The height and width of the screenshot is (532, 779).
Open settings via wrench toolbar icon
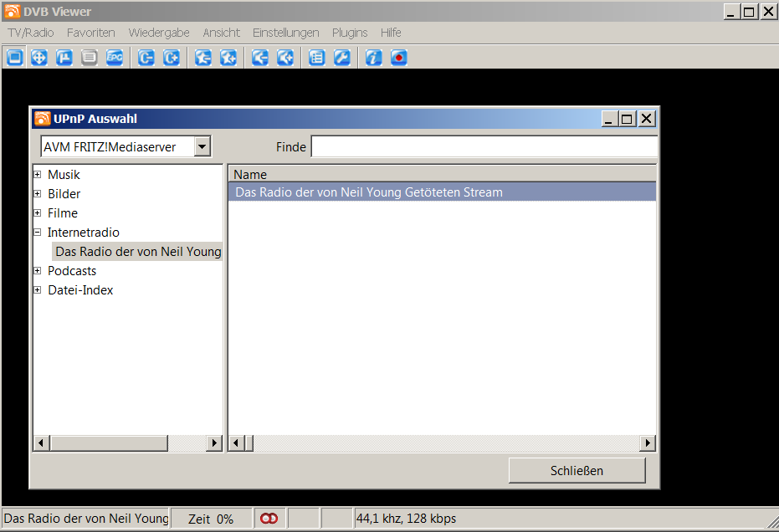click(341, 58)
